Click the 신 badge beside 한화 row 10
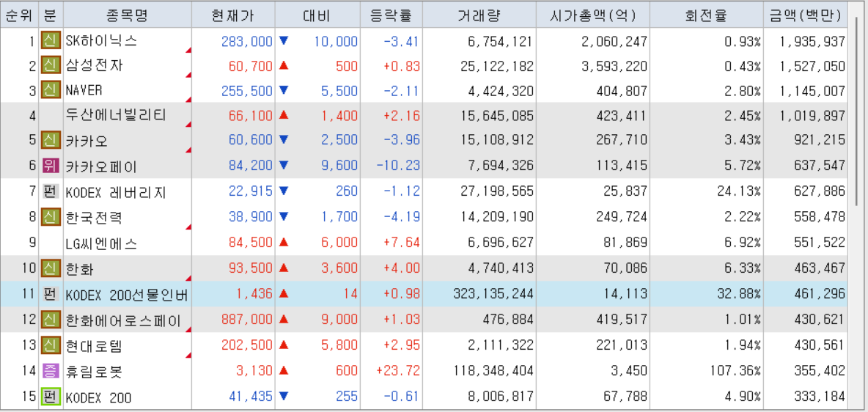The height and width of the screenshot is (412, 868). 51,268
